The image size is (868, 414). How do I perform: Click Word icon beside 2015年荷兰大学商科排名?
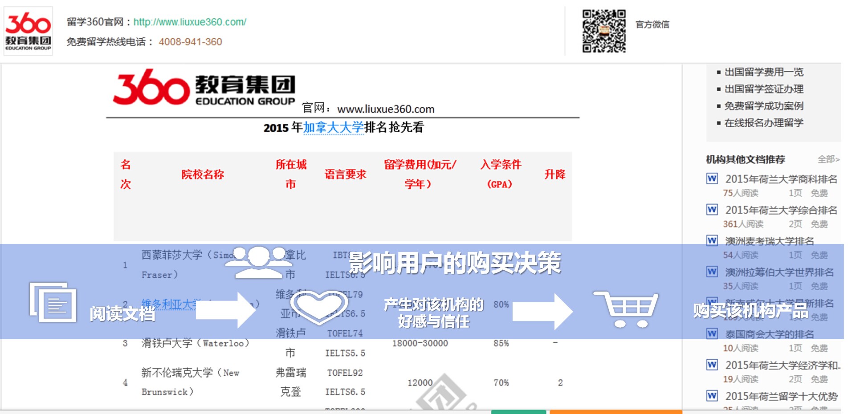[712, 179]
